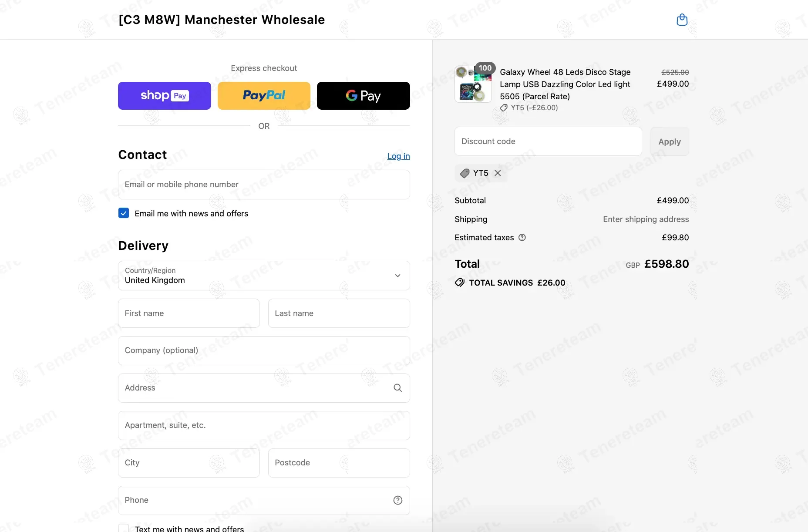Click the Galaxy Wheel 48 Leds product title
The width and height of the screenshot is (808, 532).
click(565, 84)
